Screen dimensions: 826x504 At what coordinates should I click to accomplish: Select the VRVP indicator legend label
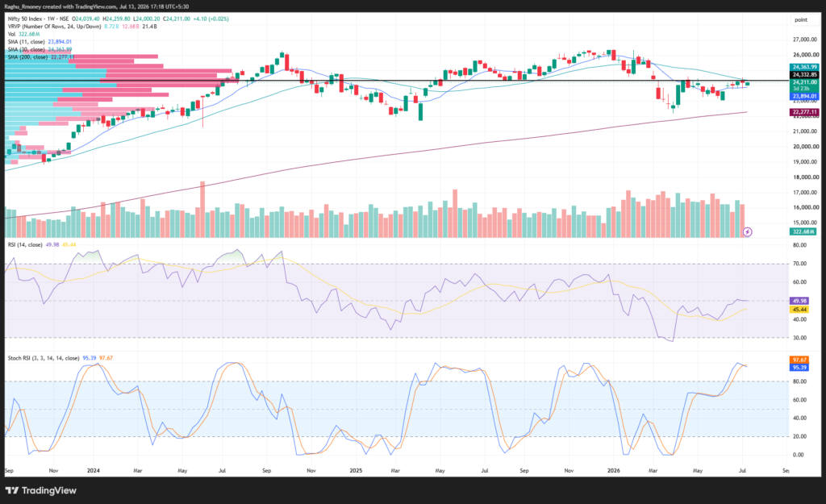pyautogui.click(x=54, y=27)
